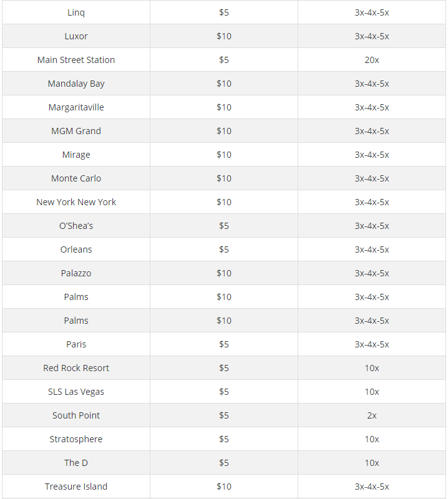Image resolution: width=448 pixels, height=499 pixels.
Task: Select the Luxor row name
Action: coord(76,36)
